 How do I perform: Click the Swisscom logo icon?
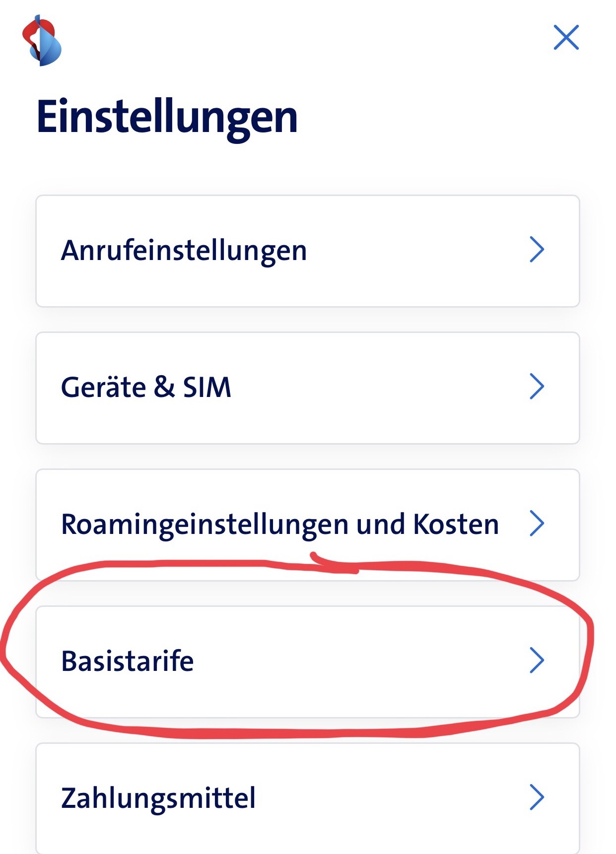click(x=42, y=41)
